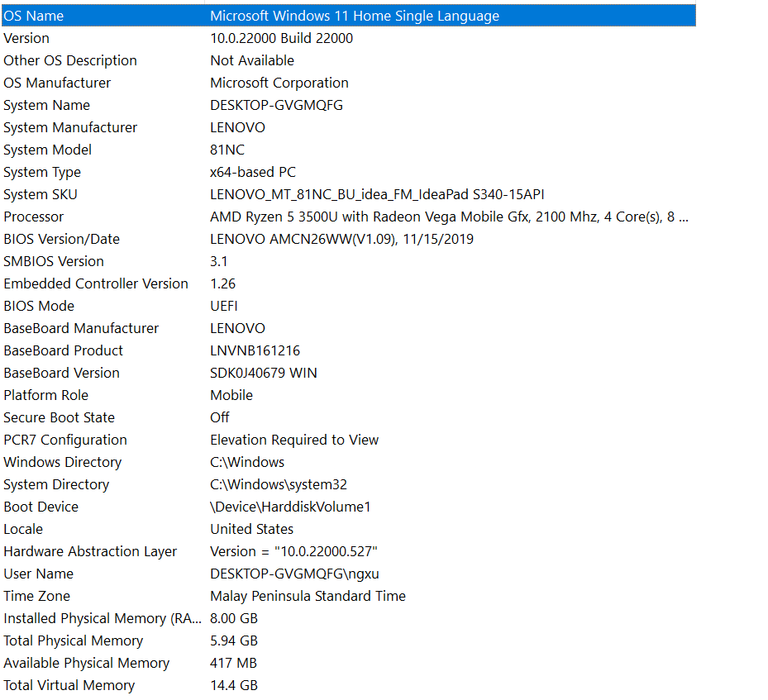
Task: Select the System SKU IdeaPad S340-15API value
Action: (377, 195)
